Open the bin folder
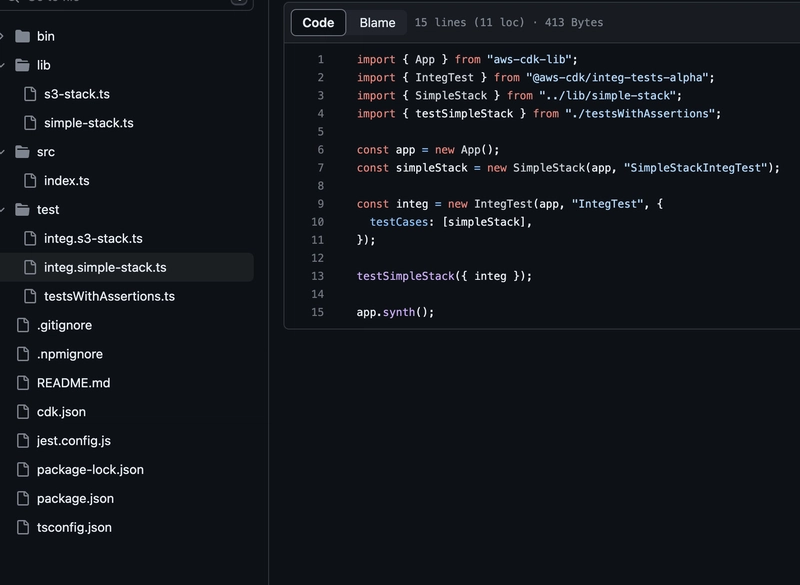Image resolution: width=800 pixels, height=585 pixels. coord(45,36)
